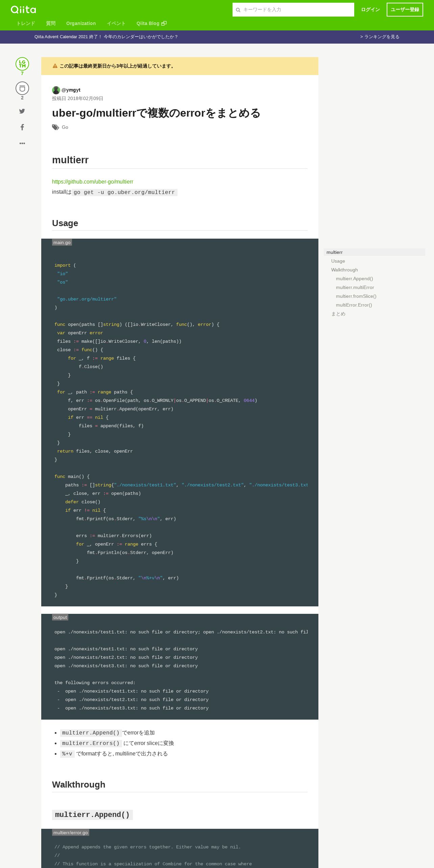Image resolution: width=434 pixels, height=868 pixels.
Task: Click the LGTM button icon
Action: (22, 64)
